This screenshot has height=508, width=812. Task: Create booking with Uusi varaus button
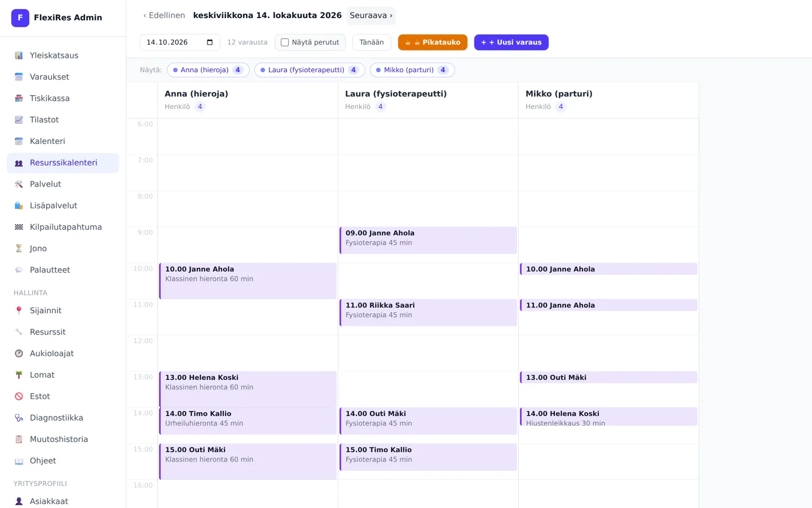click(511, 42)
